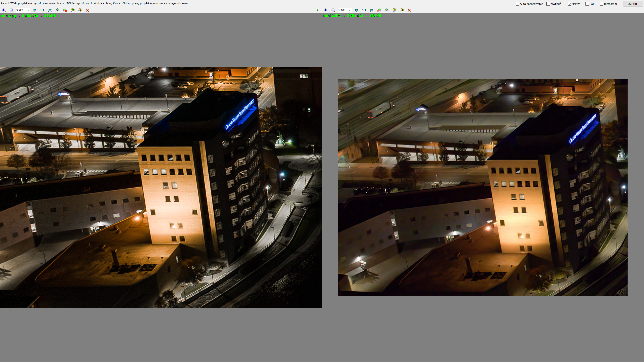644x362 pixels.
Task: Open the left panel 300% zoom dropdown
Action: click(x=28, y=10)
